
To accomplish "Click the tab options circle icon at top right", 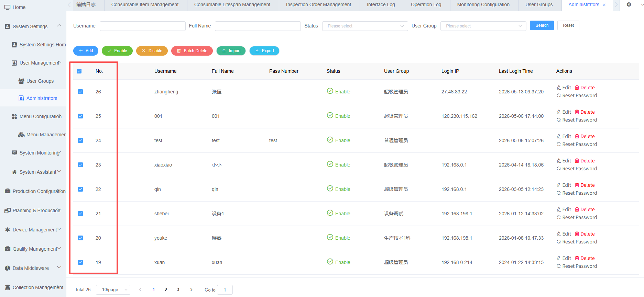I will point(629,4).
